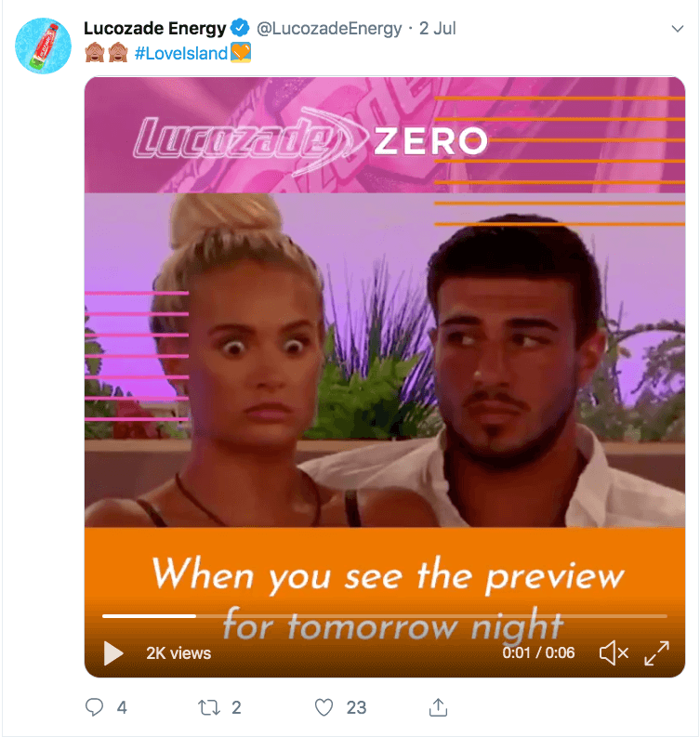Play the Love Island video
This screenshot has height=737, width=700.
tap(112, 652)
